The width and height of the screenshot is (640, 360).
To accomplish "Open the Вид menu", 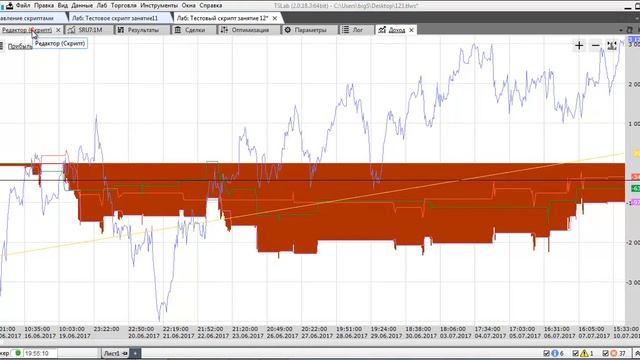I will (62, 6).
